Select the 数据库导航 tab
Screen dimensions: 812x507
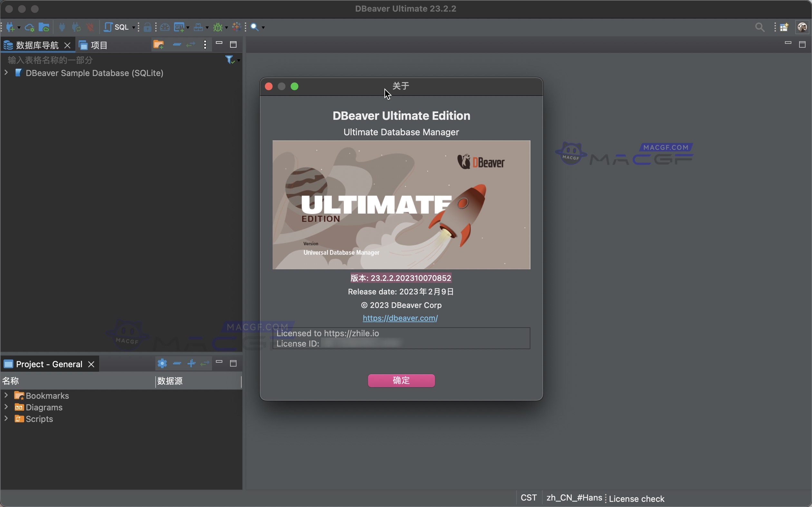pos(37,44)
